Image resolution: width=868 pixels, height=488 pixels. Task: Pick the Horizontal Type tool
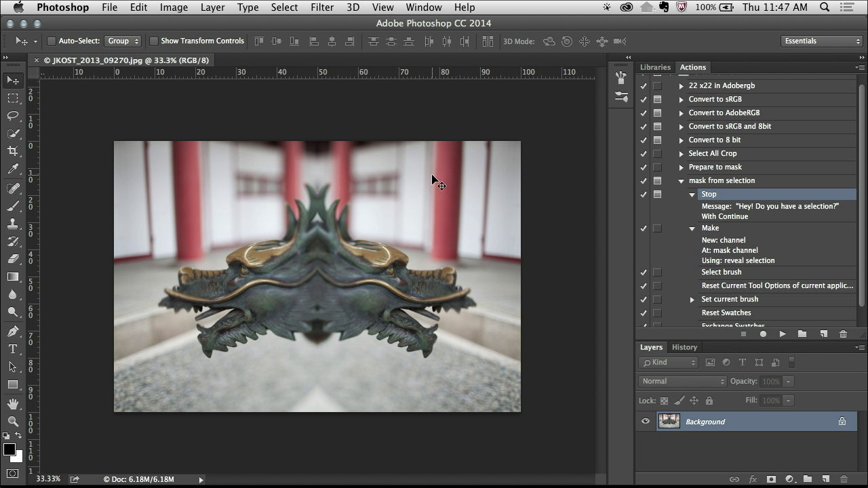13,349
